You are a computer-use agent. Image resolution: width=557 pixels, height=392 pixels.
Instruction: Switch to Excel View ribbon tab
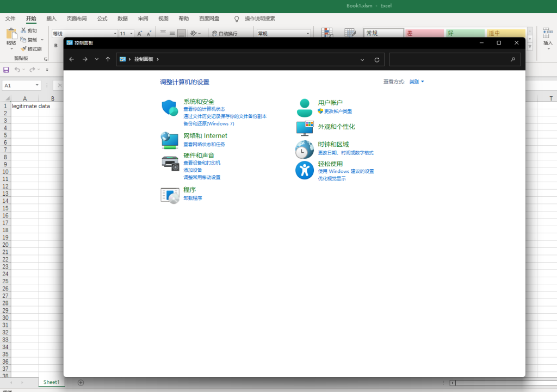pos(163,18)
